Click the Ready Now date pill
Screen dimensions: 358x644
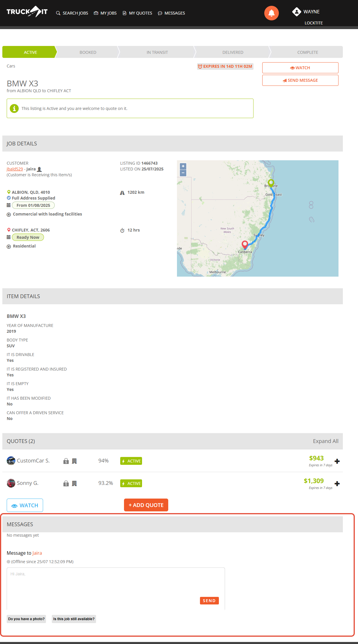[28, 237]
